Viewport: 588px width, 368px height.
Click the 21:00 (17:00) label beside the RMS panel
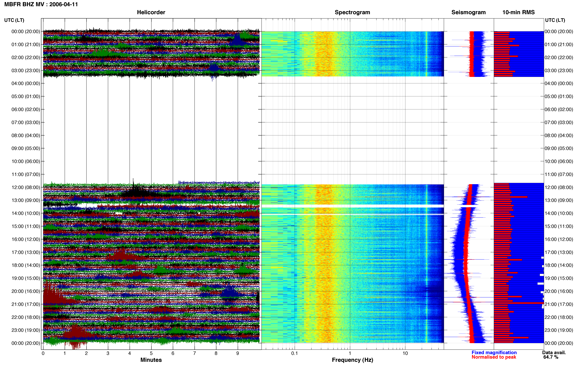559,304
